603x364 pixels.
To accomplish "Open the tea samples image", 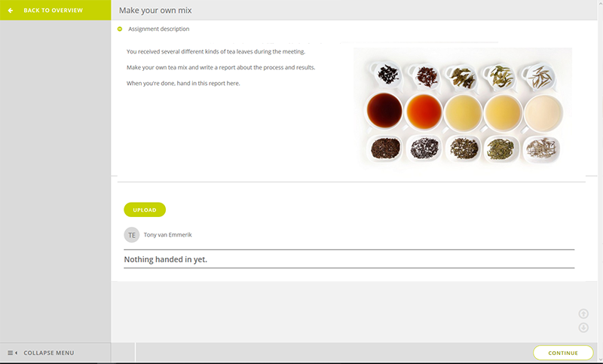I will [x=463, y=109].
